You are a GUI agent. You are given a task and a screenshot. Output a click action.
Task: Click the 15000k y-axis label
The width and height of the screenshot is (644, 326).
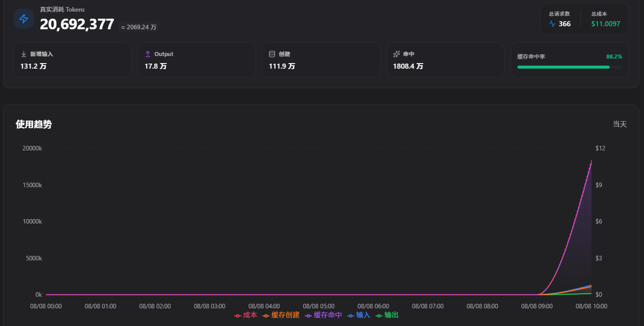click(32, 185)
